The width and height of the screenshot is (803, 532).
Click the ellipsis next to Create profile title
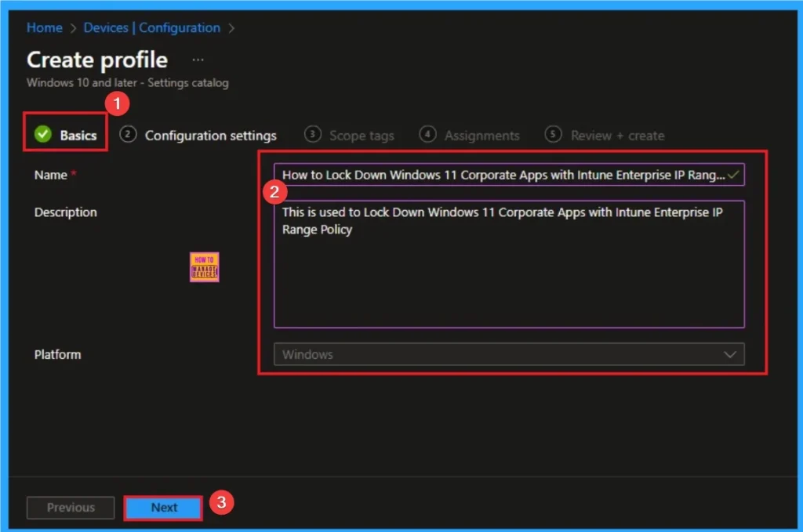click(x=198, y=59)
